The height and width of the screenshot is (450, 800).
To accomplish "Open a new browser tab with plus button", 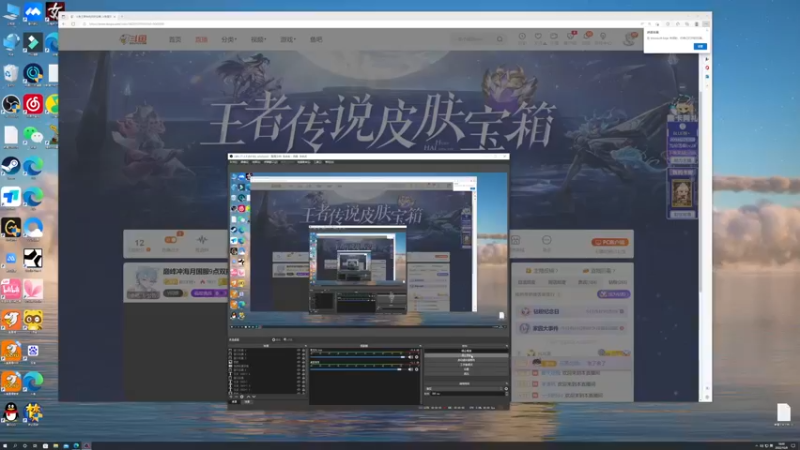I will [x=122, y=16].
